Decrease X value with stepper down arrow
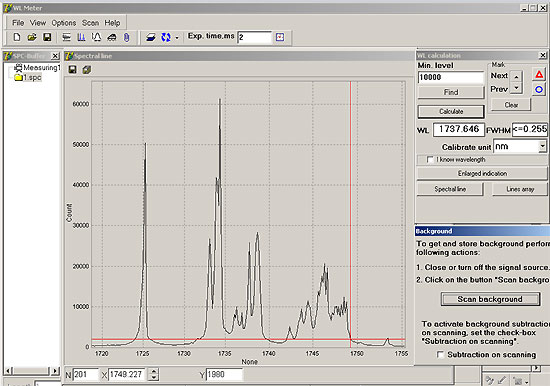 [x=154, y=378]
